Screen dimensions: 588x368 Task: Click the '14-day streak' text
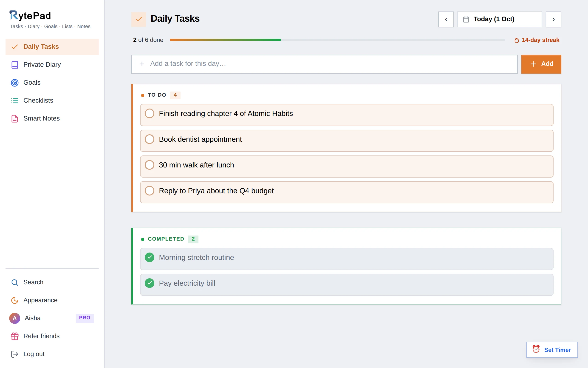pos(540,40)
